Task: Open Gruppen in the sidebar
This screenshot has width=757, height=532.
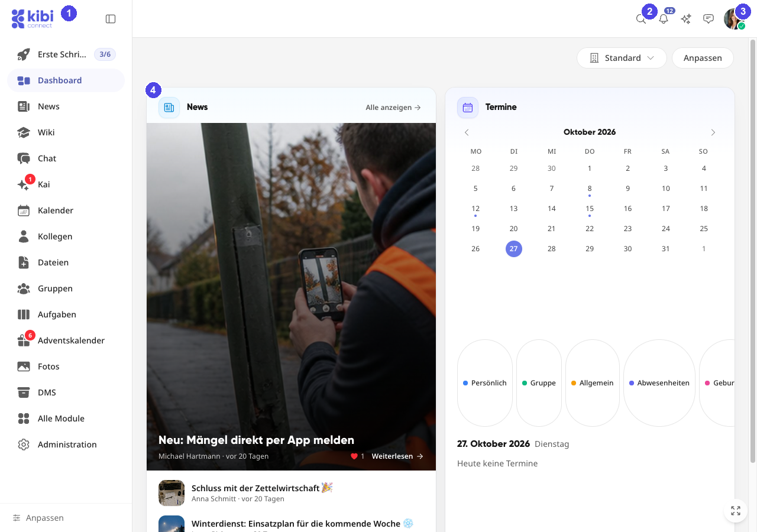Action: coord(66,288)
